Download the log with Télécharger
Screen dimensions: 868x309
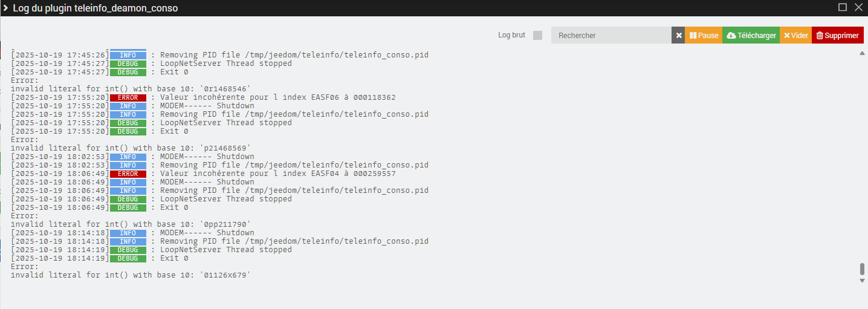751,36
